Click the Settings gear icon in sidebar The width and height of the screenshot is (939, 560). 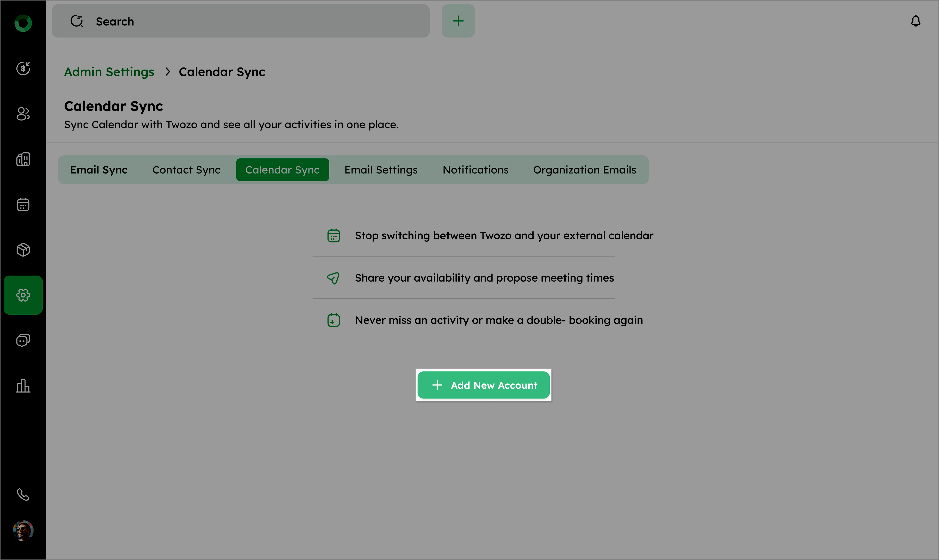(23, 295)
